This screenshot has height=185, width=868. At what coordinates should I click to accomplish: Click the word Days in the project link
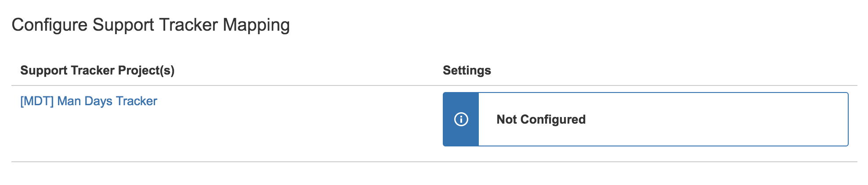coord(98,101)
